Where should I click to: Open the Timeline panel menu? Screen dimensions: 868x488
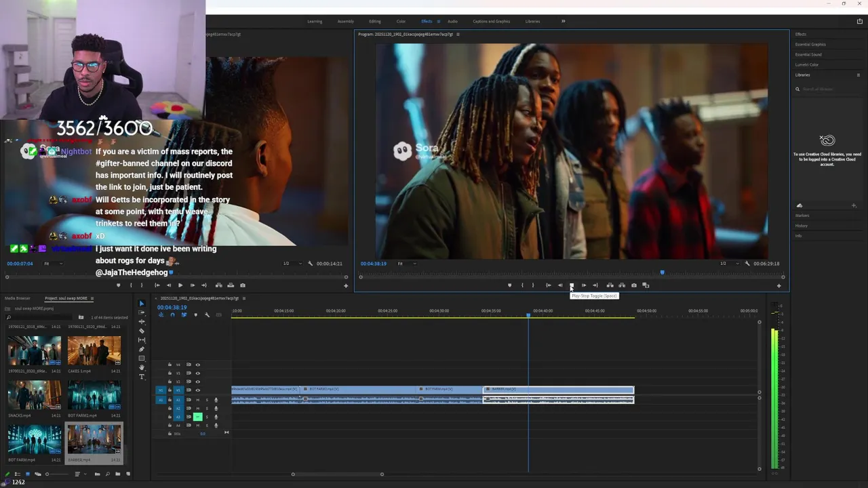(x=244, y=298)
